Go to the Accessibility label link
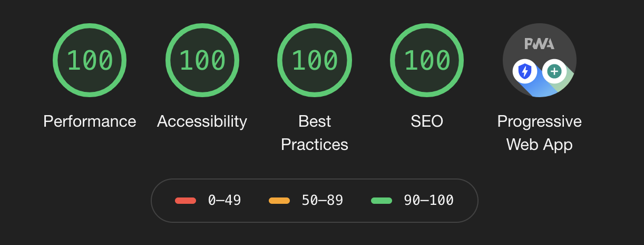Screen dimensions: 644x245 [x=202, y=121]
